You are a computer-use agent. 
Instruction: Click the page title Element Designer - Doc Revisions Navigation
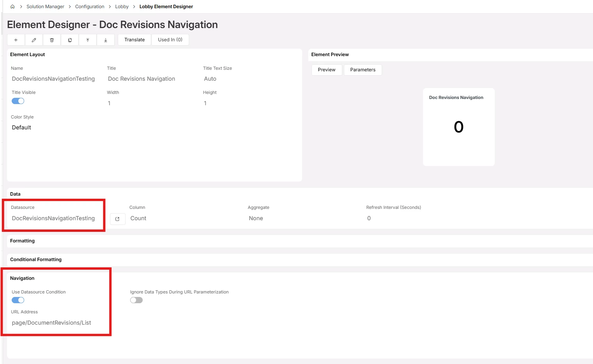112,25
